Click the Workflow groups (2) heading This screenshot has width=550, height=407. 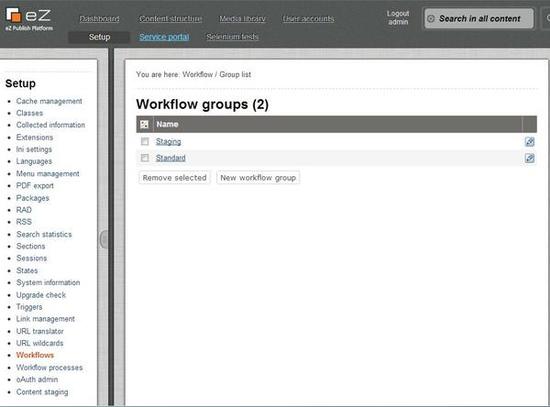(202, 104)
